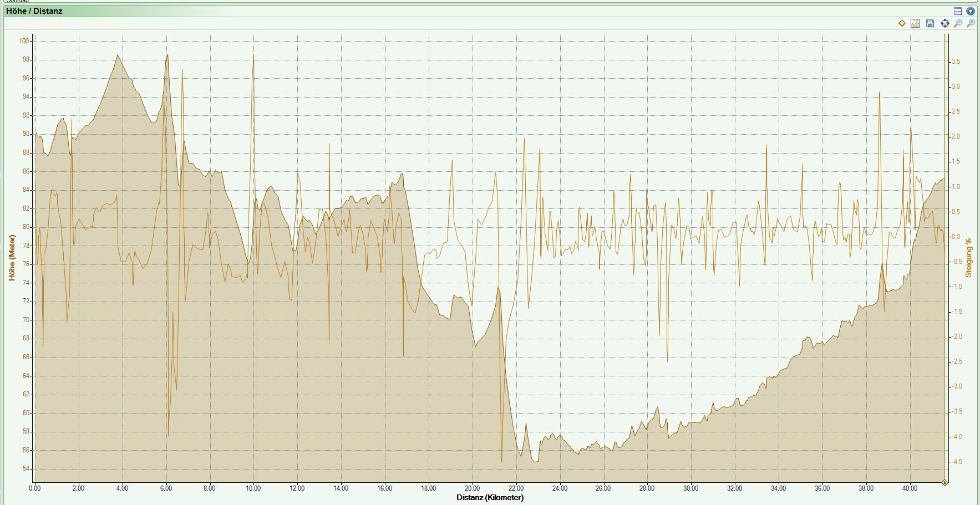The width and height of the screenshot is (980, 505).
Task: Click the Steigung % axis label
Action: pos(968,258)
